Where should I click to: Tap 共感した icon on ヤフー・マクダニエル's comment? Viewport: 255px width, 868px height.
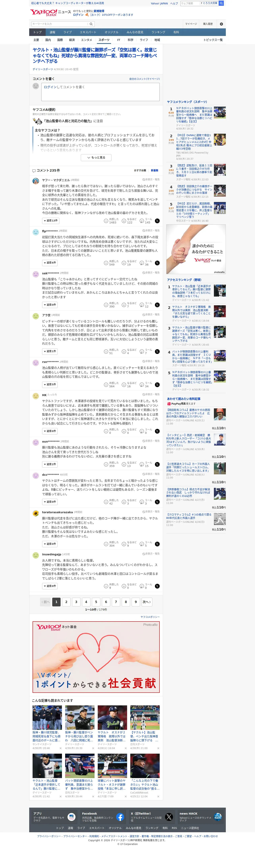[106, 221]
